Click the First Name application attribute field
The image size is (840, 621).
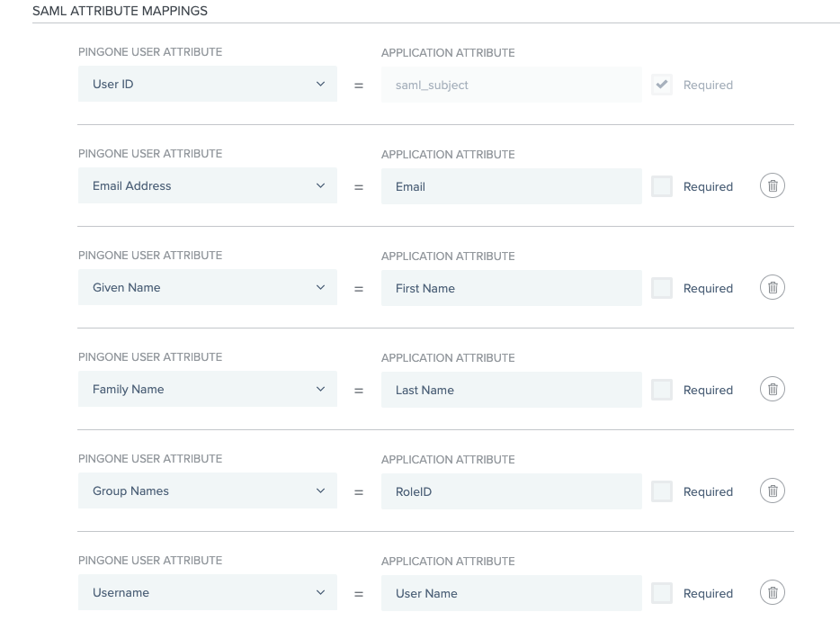pyautogui.click(x=511, y=288)
